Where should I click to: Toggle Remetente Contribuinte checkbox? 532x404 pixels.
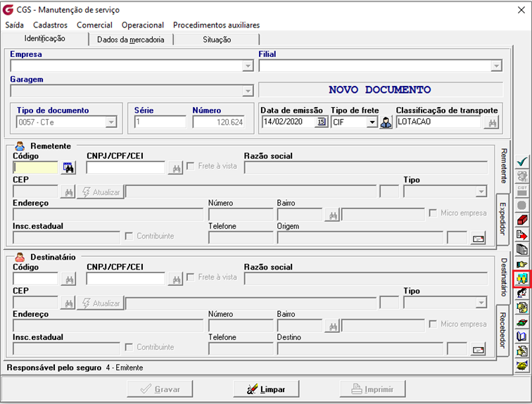click(129, 236)
